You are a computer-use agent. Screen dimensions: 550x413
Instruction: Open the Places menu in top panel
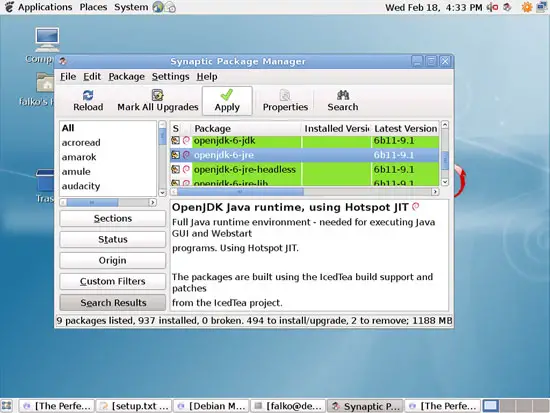(x=93, y=7)
